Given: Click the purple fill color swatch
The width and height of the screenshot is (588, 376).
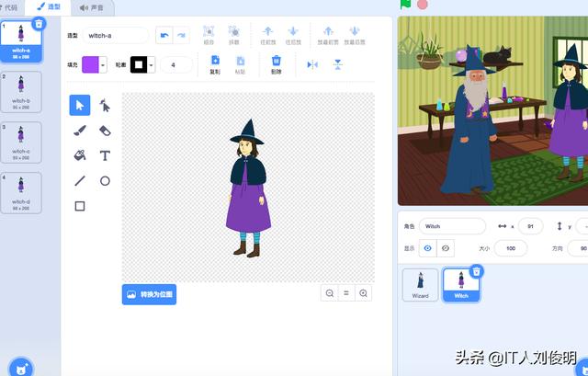Looking at the screenshot, I should tap(90, 64).
